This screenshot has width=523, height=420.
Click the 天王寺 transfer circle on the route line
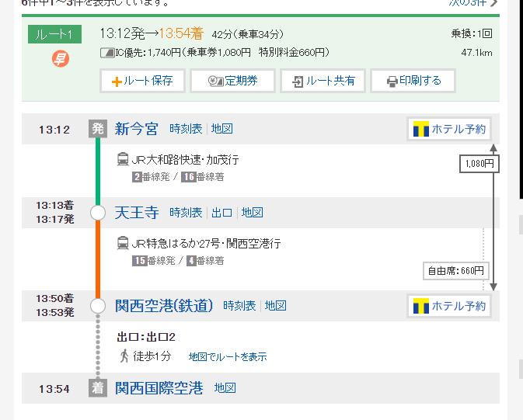click(98, 213)
